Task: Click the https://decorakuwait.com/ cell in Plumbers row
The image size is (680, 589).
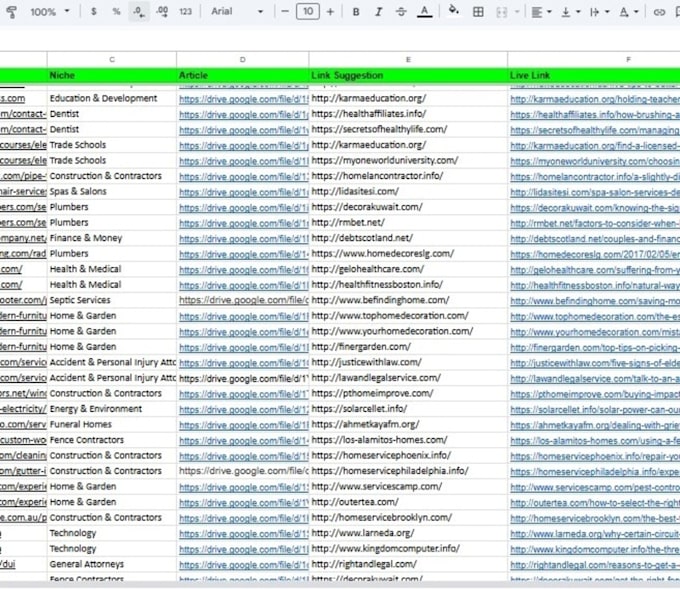Action: click(408, 207)
